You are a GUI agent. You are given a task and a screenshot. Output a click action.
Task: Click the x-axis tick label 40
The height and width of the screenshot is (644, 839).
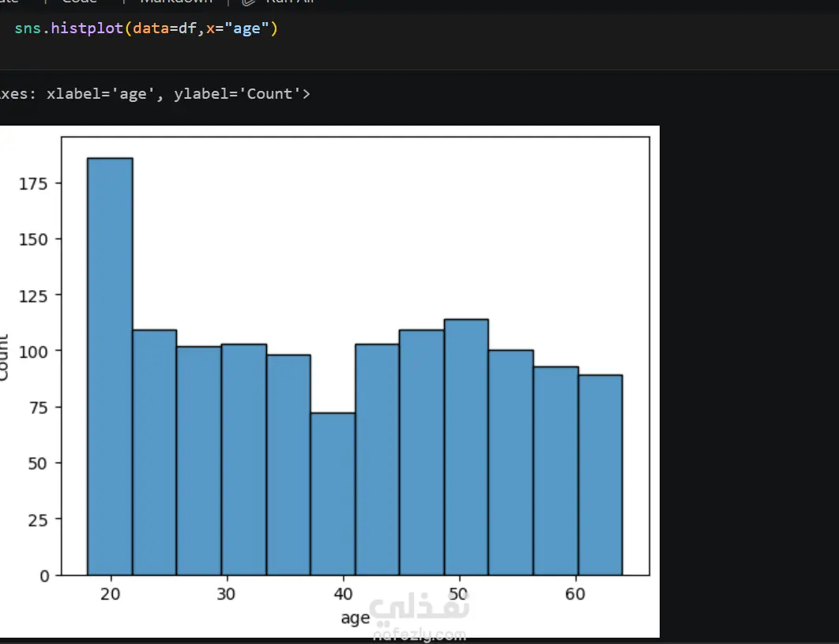point(343,593)
